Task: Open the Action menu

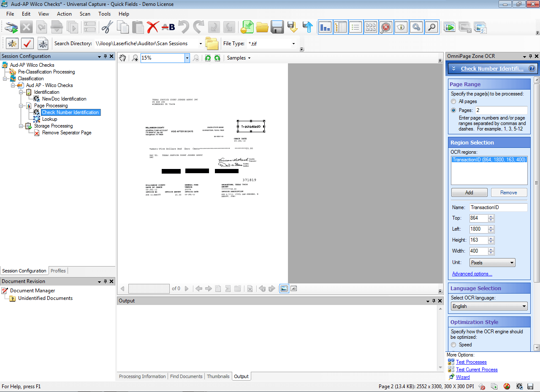Action: click(64, 14)
